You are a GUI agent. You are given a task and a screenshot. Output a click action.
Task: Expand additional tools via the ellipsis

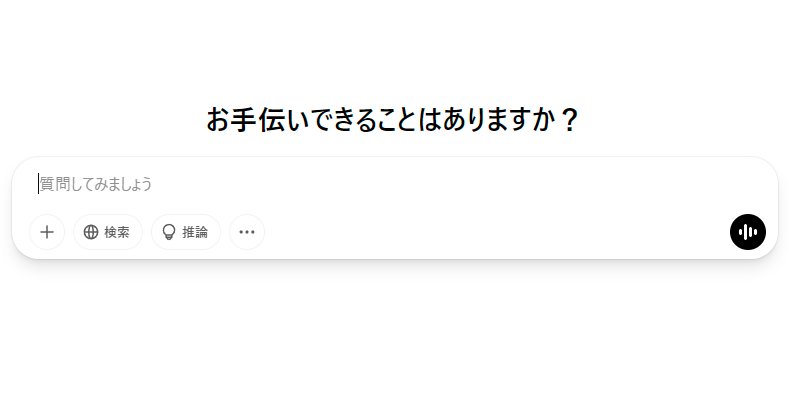[x=247, y=232]
